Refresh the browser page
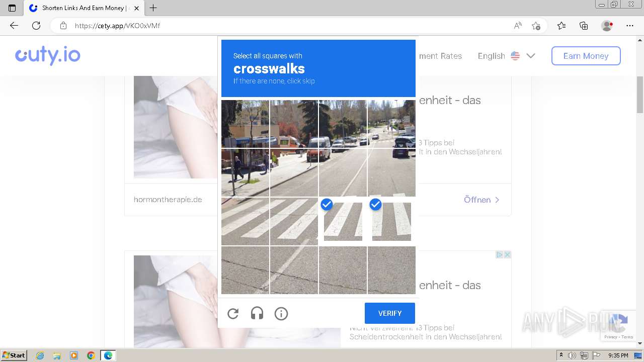This screenshot has height=362, width=644. click(36, 26)
